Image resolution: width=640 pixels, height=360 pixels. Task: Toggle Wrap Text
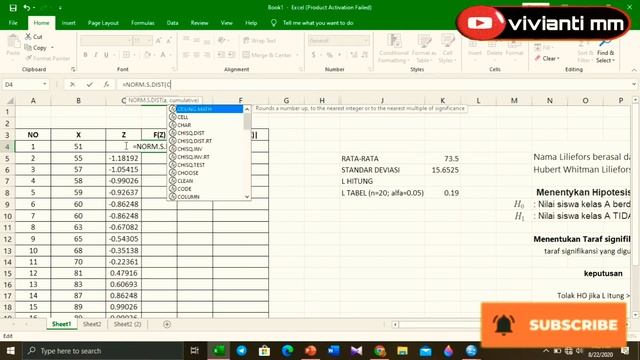[x=260, y=40]
